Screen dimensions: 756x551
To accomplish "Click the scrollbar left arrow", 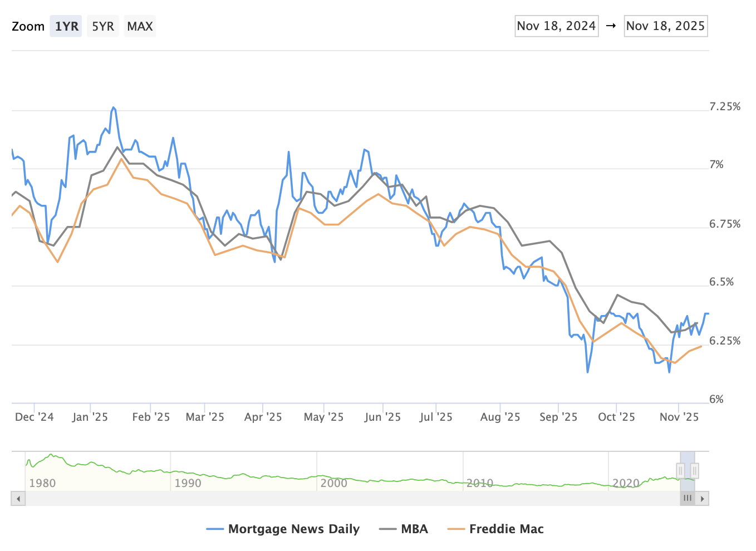I will pos(18,499).
